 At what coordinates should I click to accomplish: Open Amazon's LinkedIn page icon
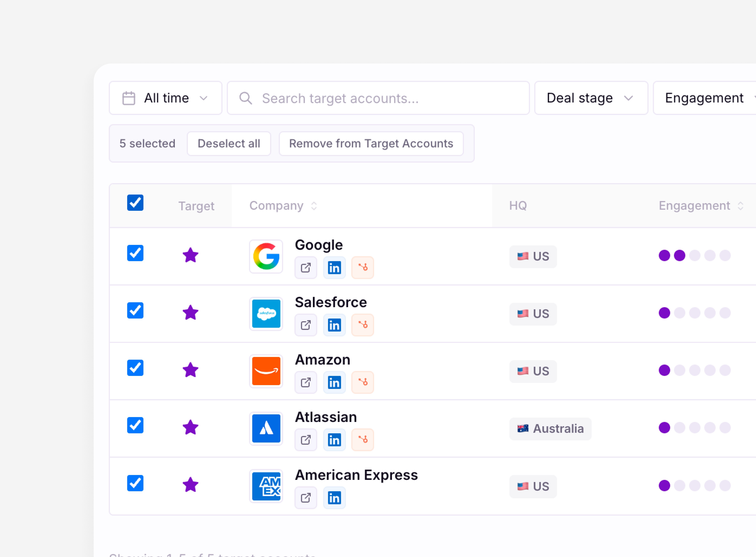coord(334,382)
